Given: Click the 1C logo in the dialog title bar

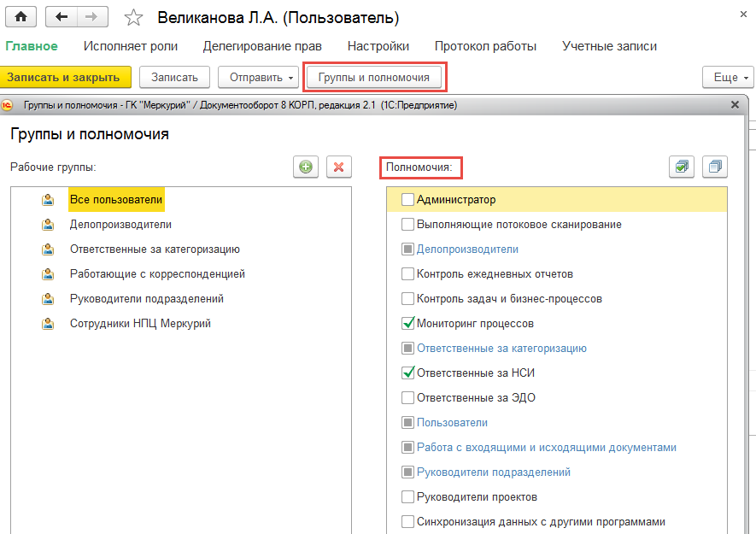Looking at the screenshot, I should (x=7, y=105).
